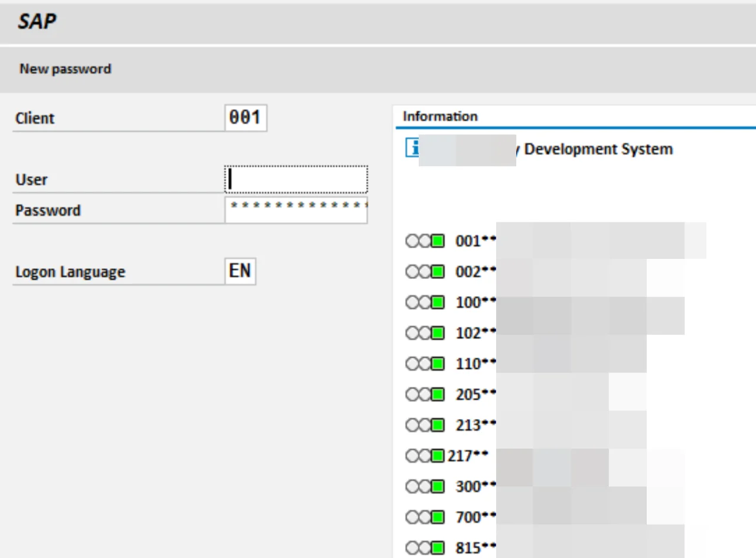Click into the Password field

pyautogui.click(x=296, y=210)
